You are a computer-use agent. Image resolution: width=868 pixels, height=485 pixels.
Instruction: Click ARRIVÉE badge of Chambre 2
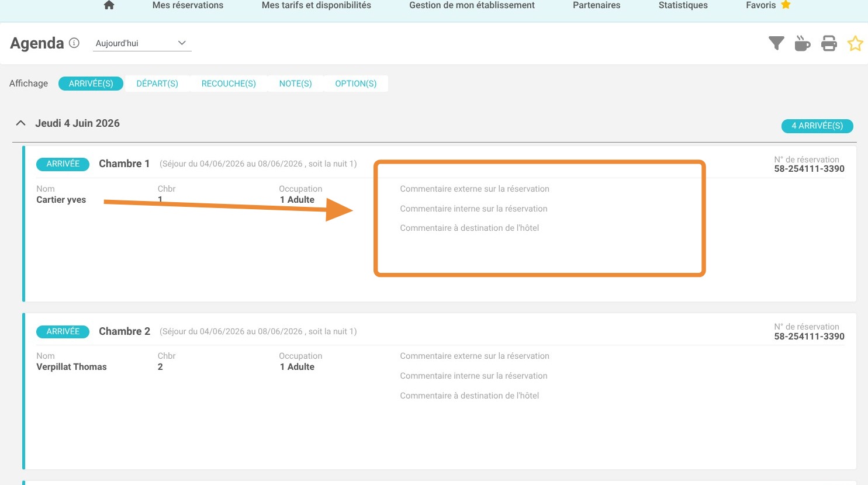63,332
